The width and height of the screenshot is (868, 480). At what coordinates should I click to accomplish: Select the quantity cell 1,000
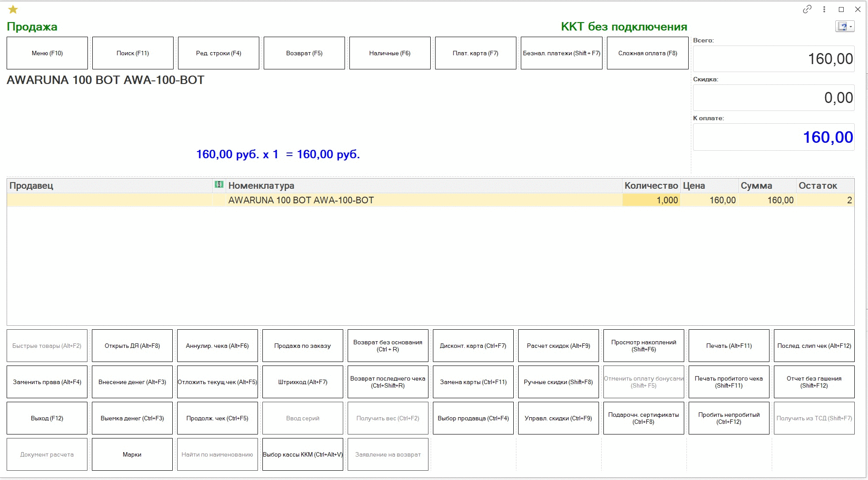(651, 200)
